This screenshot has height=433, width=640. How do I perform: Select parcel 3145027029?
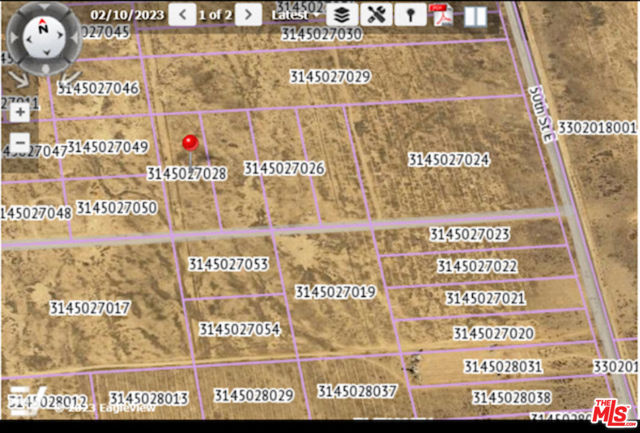330,77
